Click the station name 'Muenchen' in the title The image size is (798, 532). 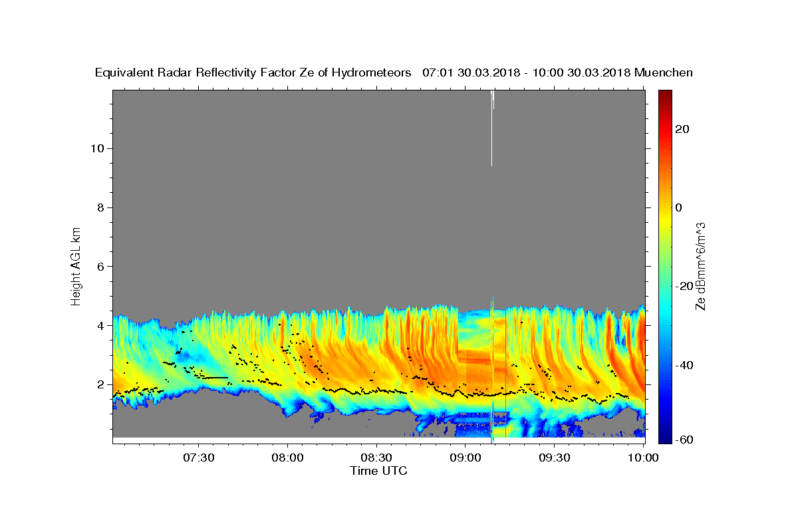tap(664, 73)
